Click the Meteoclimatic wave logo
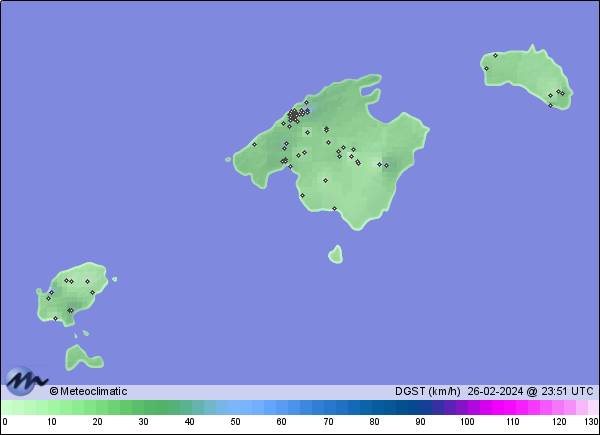The width and height of the screenshot is (600, 435). tap(26, 381)
